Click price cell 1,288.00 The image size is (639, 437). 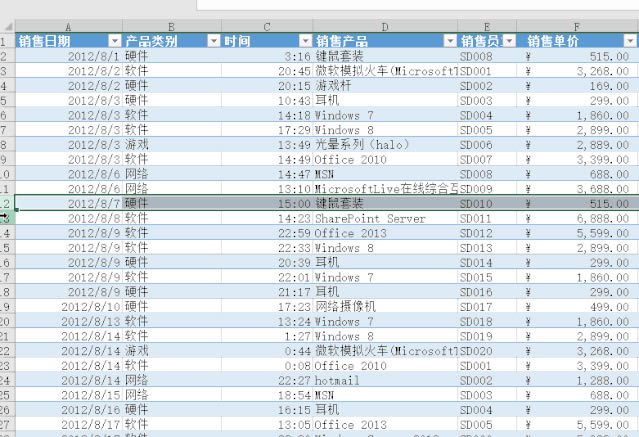tap(577, 380)
